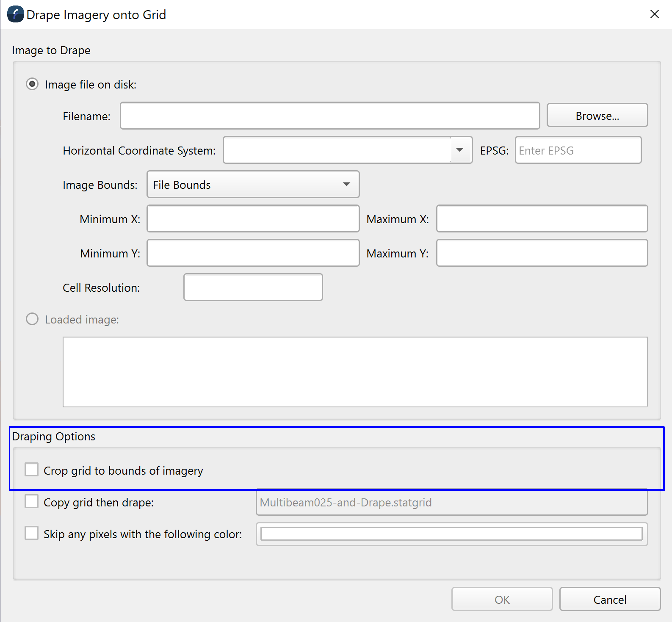The width and height of the screenshot is (672, 622).
Task: Click the Maximum X field
Action: (x=542, y=219)
